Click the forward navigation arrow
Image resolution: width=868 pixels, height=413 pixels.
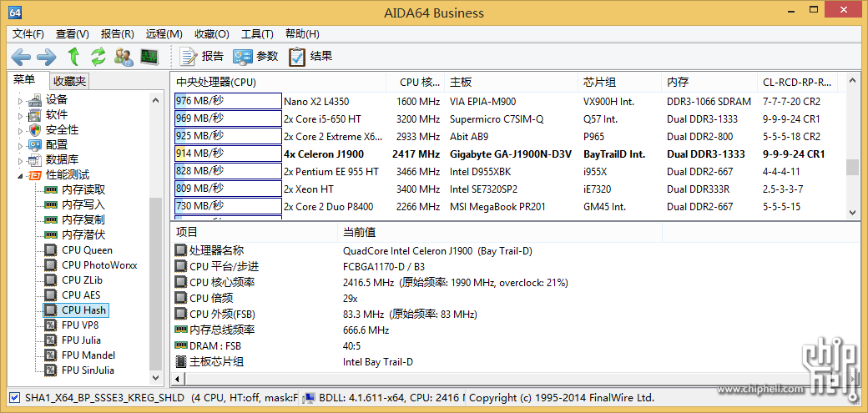coord(47,56)
